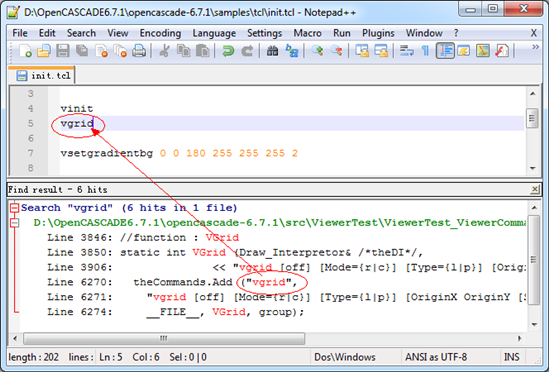Click the Paste clipboard icon

(202, 51)
